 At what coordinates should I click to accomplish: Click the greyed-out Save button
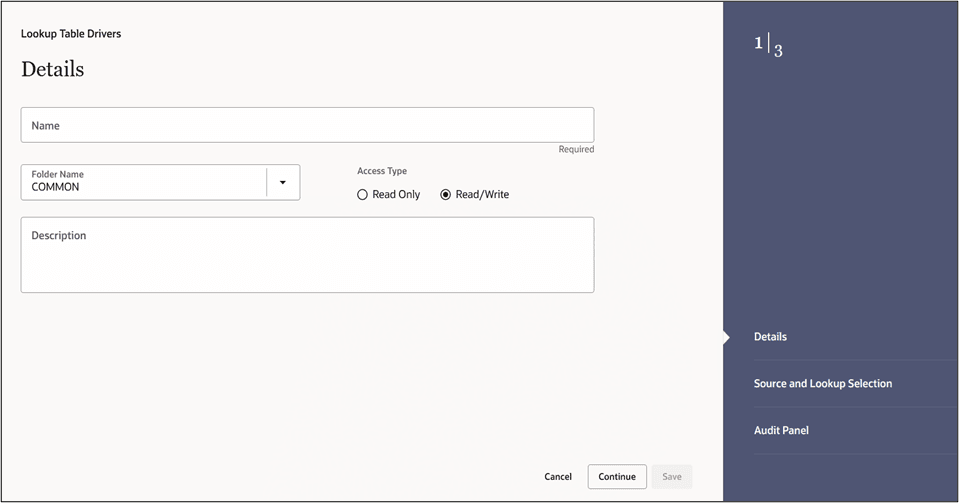672,477
